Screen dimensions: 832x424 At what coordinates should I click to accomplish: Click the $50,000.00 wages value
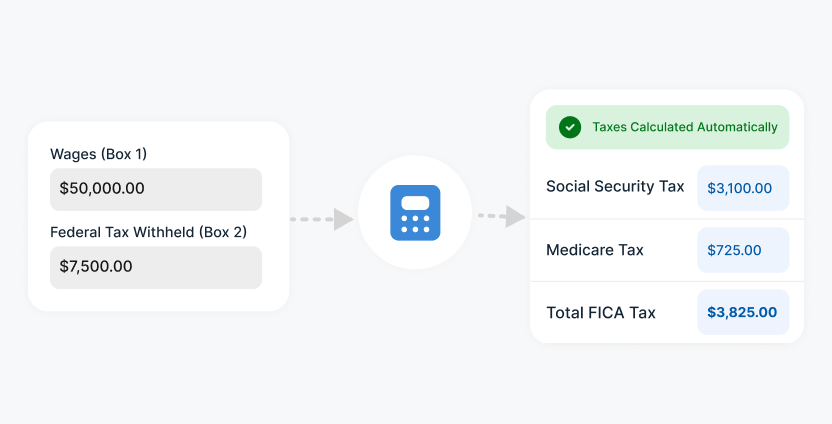pos(102,188)
